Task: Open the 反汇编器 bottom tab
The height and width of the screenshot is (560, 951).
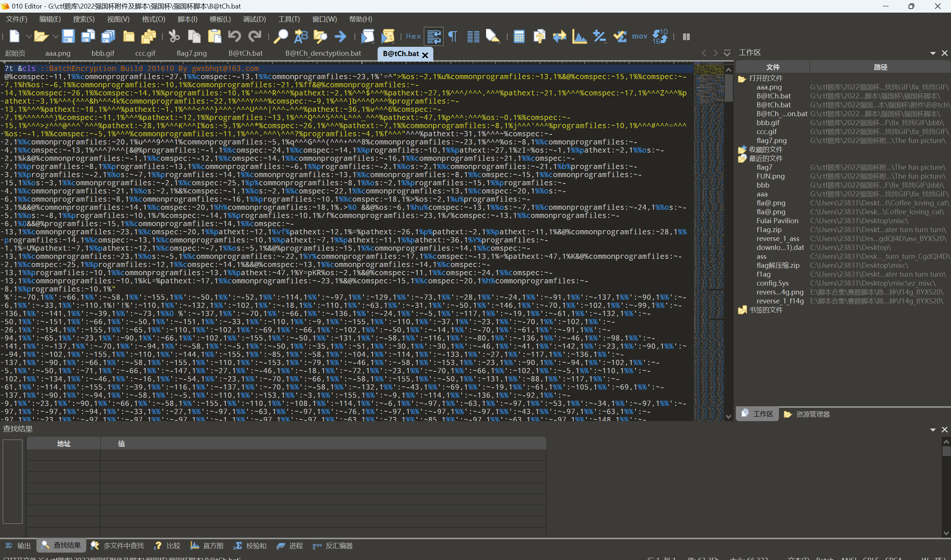Action: tap(333, 546)
